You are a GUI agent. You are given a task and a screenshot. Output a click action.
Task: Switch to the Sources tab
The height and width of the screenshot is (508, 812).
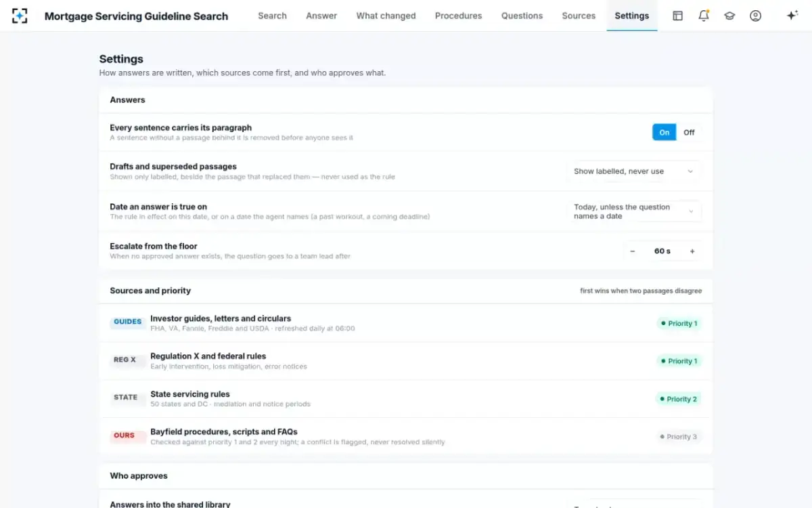[x=579, y=16]
